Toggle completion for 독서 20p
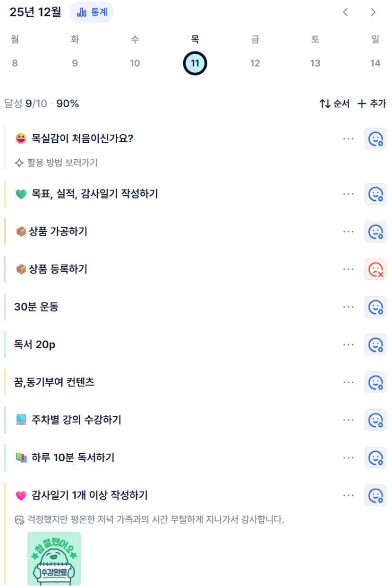392x586 pixels. tap(375, 345)
